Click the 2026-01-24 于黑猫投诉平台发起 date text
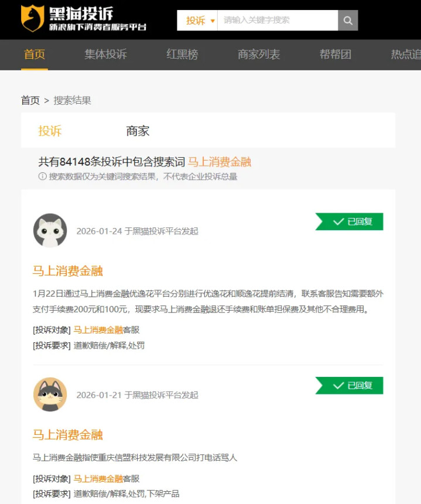Screen dimensions: 421x504 point(137,231)
